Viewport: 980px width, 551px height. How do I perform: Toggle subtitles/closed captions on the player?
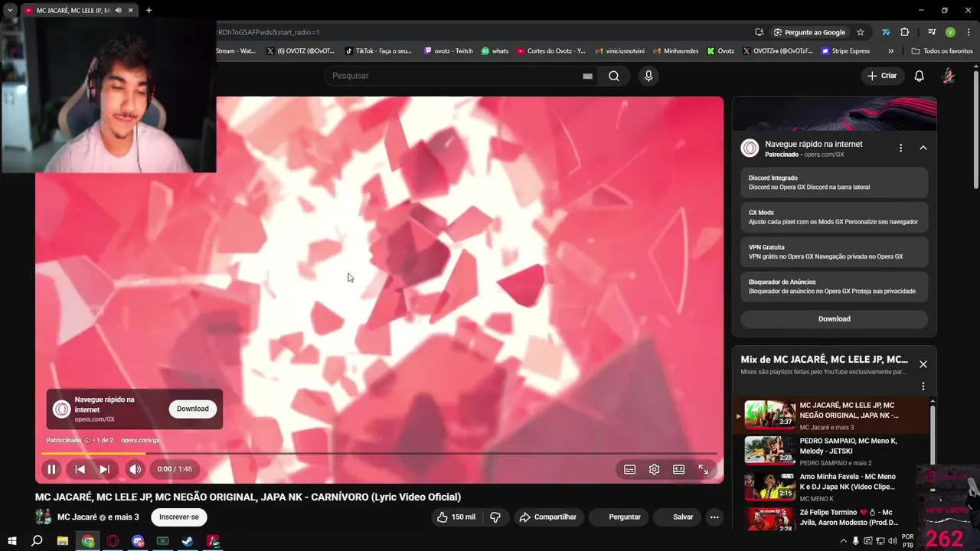tap(629, 469)
